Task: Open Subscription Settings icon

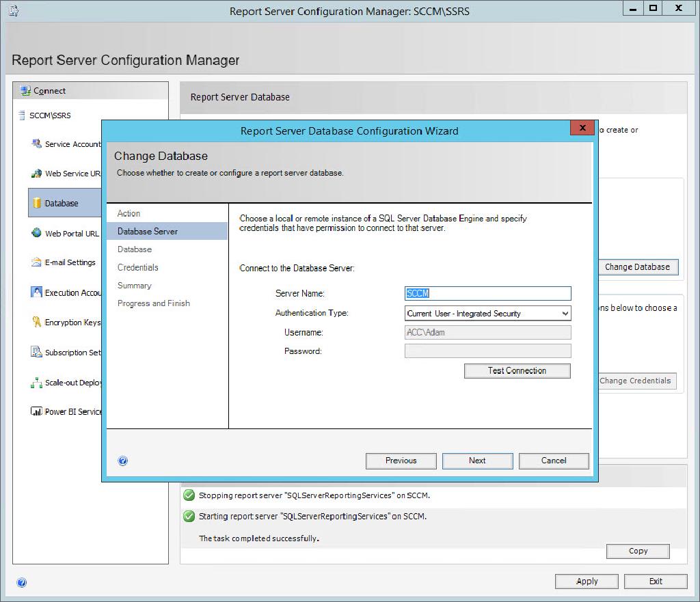Action: point(36,352)
